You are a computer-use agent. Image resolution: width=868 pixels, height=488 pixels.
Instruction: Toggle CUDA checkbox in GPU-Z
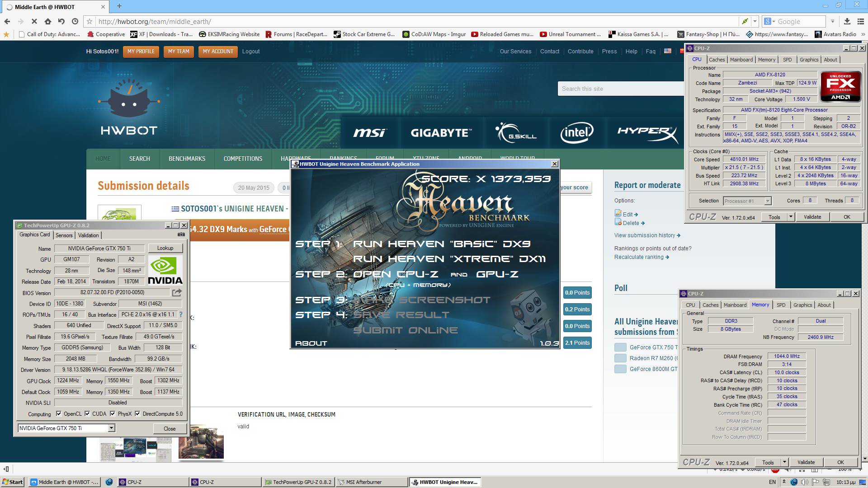87,413
